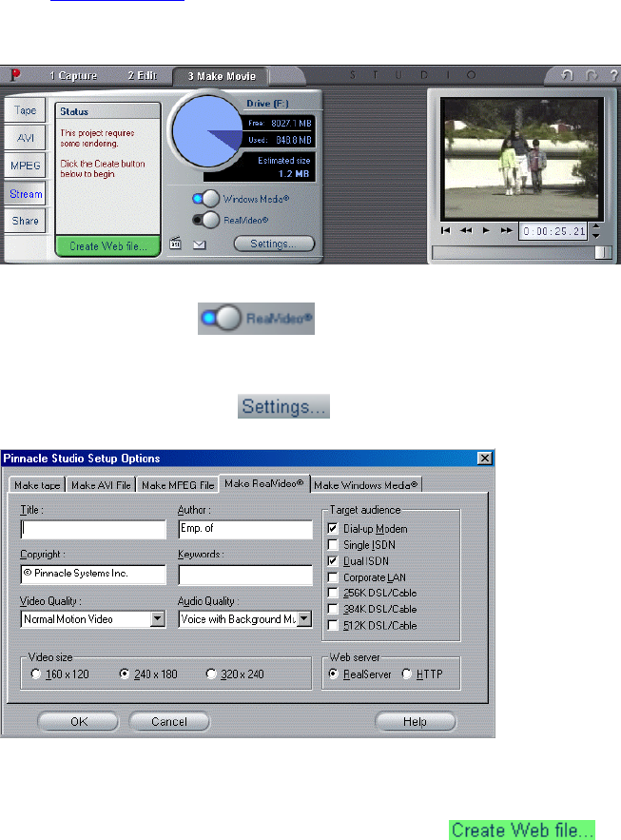
Task: Enable 256K DSL/Cable target audience
Action: click(x=333, y=593)
